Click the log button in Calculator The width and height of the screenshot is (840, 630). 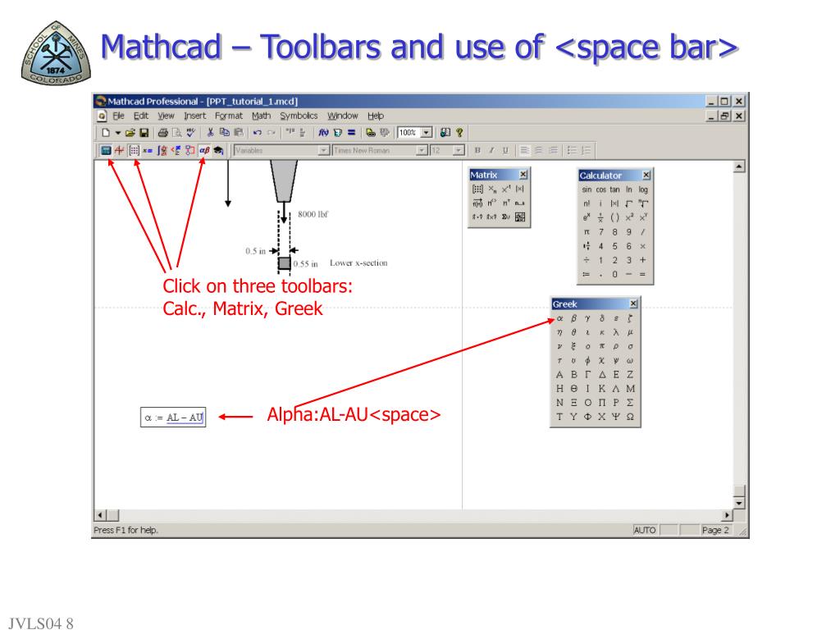[643, 189]
